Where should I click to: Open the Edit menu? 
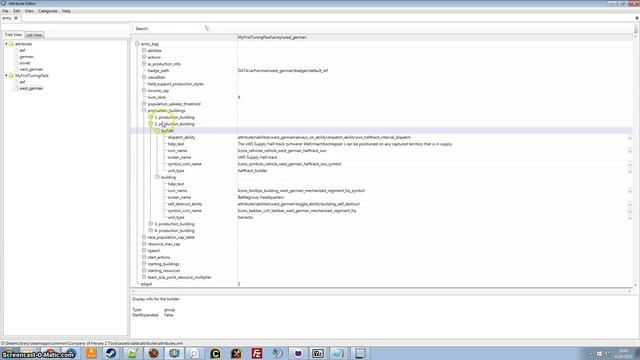(17, 11)
